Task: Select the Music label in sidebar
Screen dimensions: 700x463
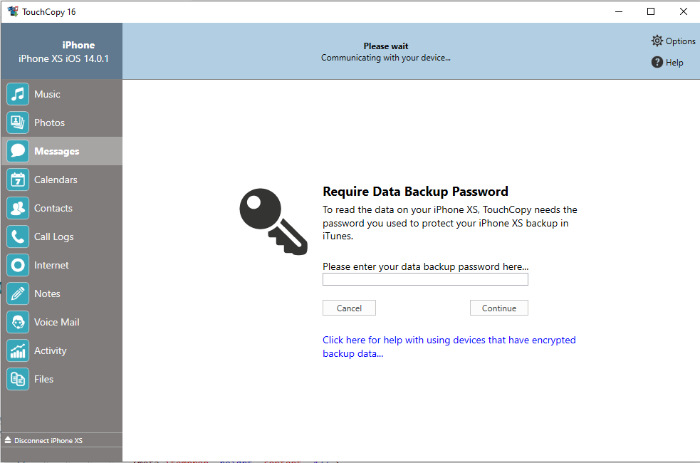Action: pos(47,94)
